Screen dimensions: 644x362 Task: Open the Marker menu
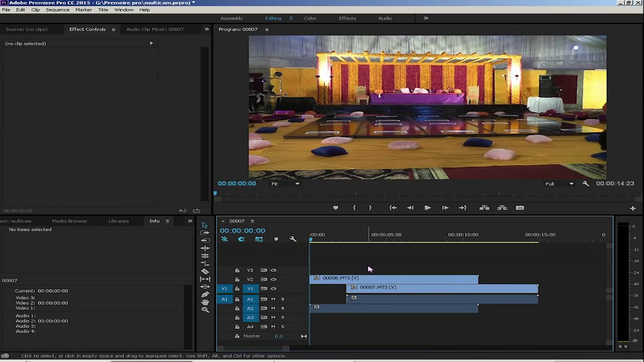84,10
